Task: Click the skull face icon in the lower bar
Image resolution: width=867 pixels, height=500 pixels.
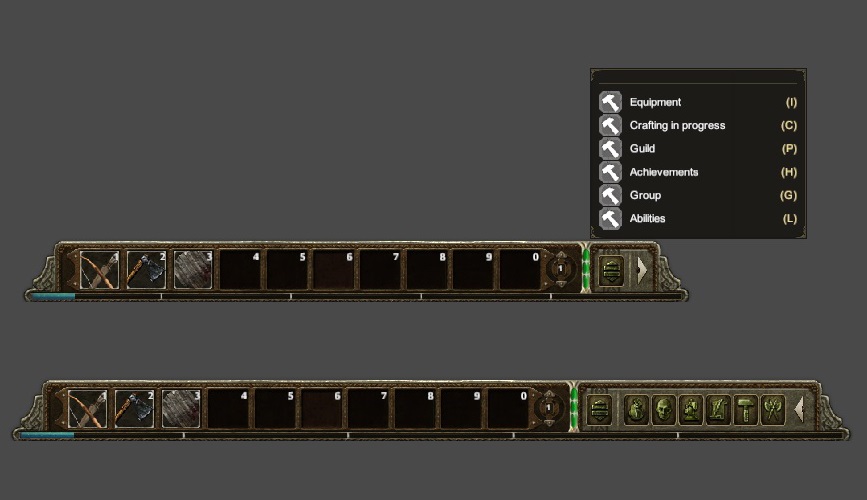Action: pos(664,410)
